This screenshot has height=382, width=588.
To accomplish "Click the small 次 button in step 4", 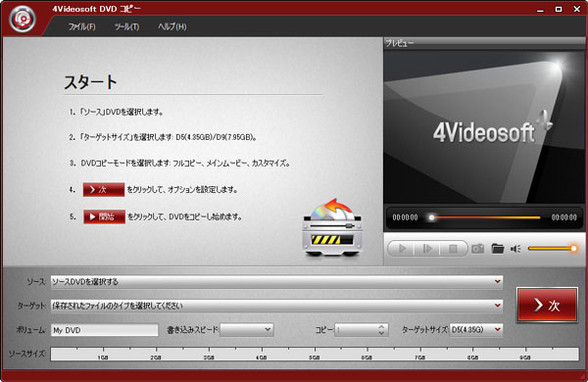I will click(104, 190).
